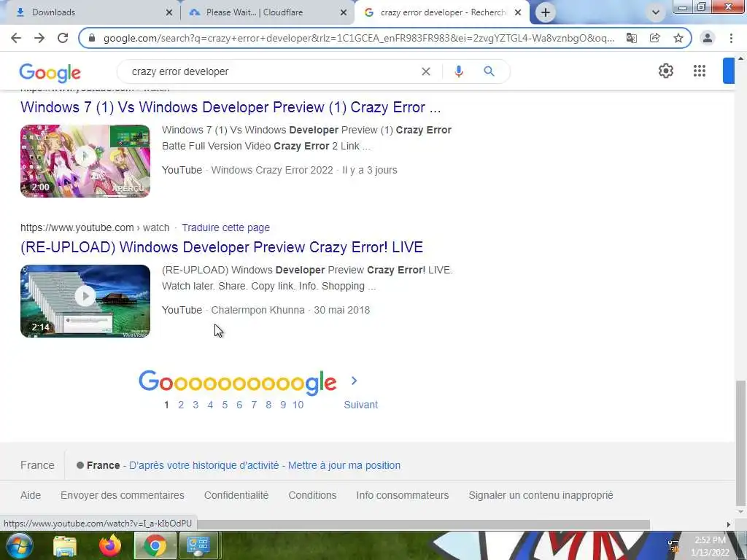Open the translate page icon in address bar

click(x=631, y=38)
